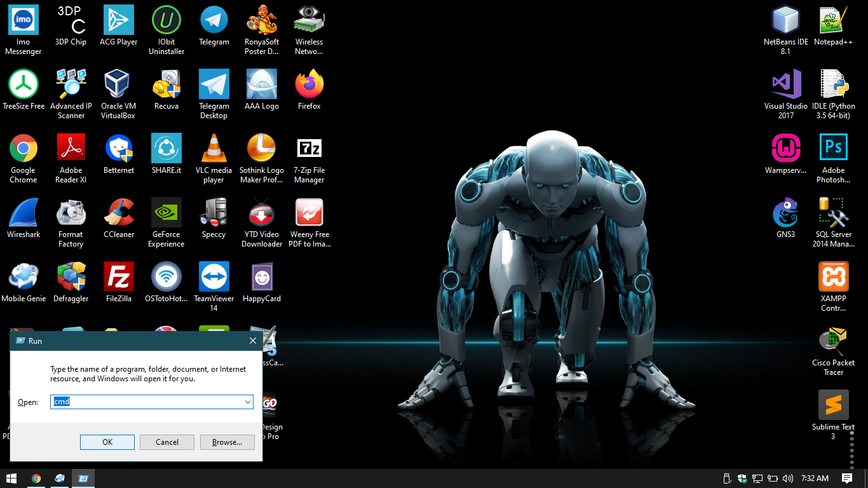
Task: Click Google Chrome on the taskbar
Action: pos(36,478)
